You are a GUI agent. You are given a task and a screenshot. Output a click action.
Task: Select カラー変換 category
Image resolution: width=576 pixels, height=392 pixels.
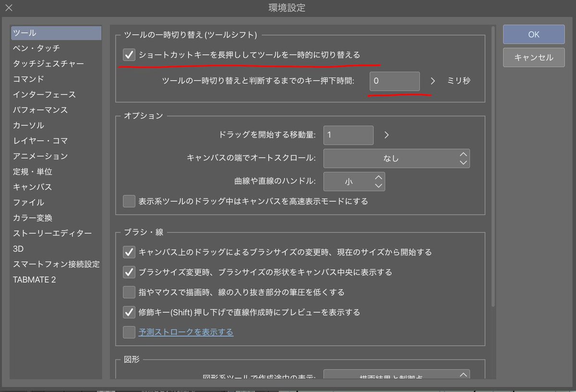coord(56,218)
